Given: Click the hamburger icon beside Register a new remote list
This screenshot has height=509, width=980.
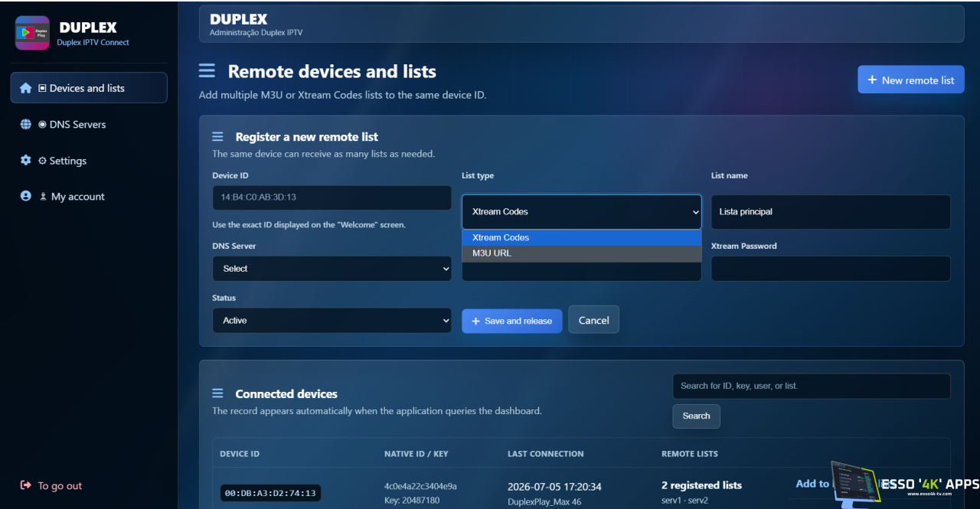Looking at the screenshot, I should [x=218, y=136].
